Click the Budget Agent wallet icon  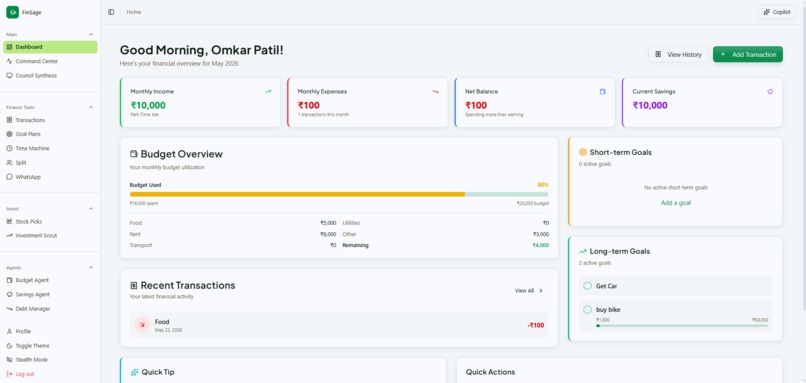tap(9, 280)
